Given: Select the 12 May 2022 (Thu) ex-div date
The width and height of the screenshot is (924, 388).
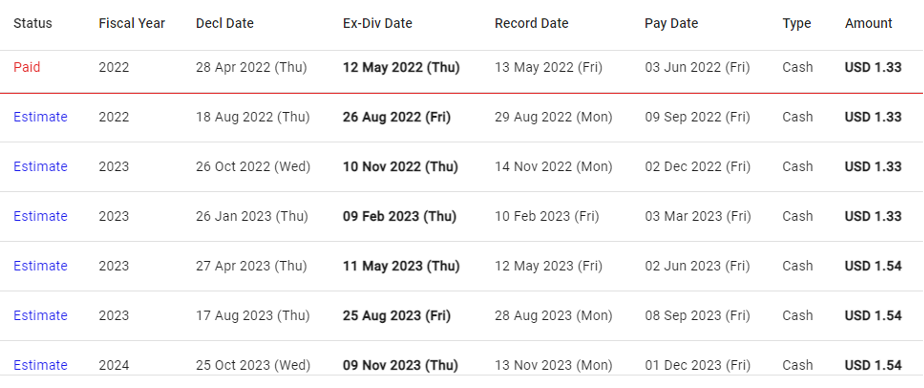Looking at the screenshot, I should [x=401, y=67].
